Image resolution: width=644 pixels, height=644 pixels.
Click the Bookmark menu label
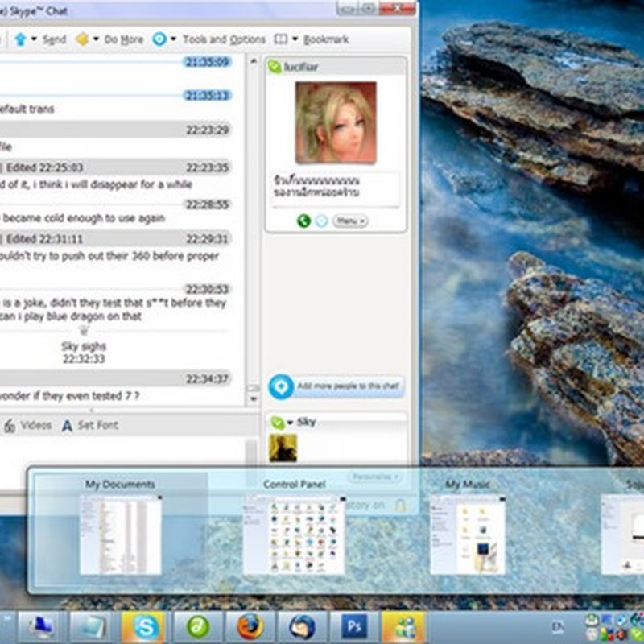[x=326, y=39]
